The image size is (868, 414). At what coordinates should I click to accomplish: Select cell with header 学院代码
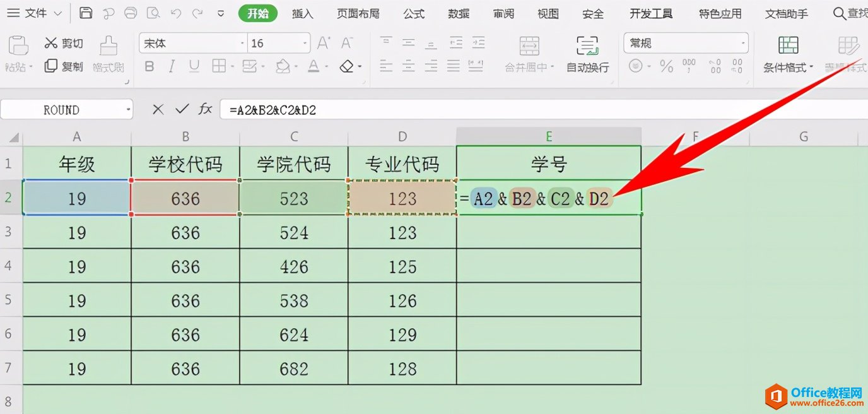(x=293, y=164)
